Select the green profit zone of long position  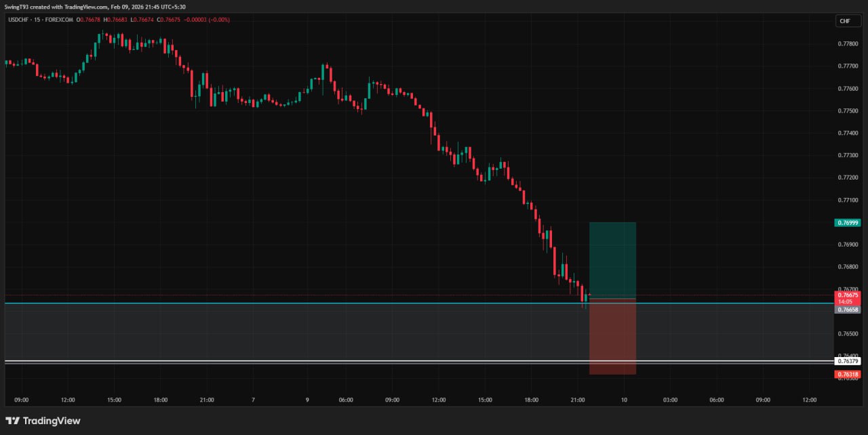612,260
